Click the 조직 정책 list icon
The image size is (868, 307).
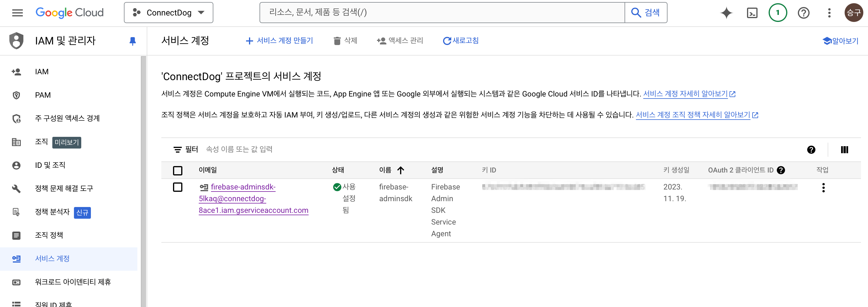pos(16,235)
